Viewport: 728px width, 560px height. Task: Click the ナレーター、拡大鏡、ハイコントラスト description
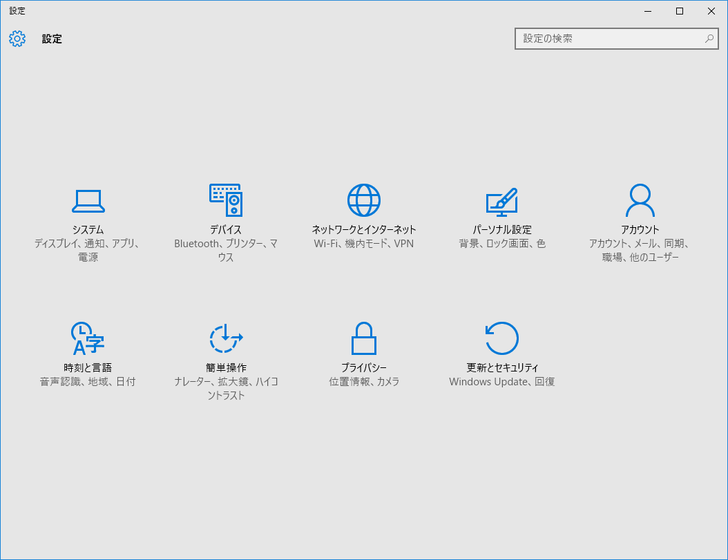click(226, 388)
